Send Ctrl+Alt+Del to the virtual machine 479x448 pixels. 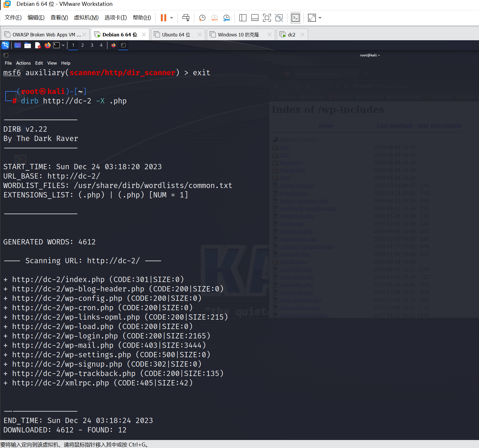[186, 18]
